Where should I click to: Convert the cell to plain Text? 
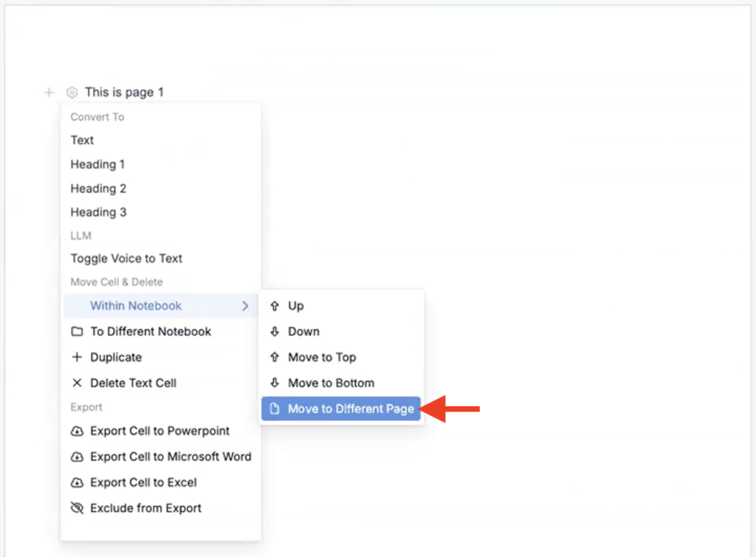pos(82,140)
